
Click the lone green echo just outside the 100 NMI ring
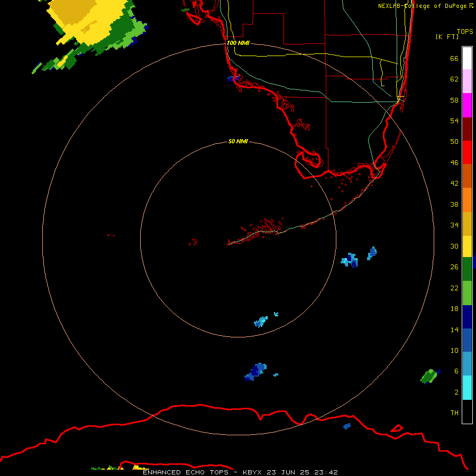click(x=429, y=377)
